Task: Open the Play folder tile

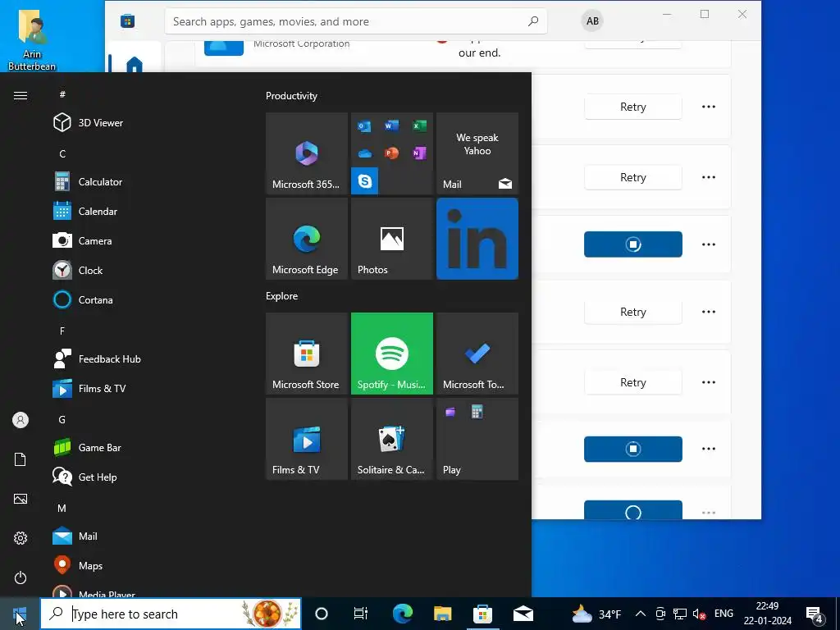Action: [477, 439]
